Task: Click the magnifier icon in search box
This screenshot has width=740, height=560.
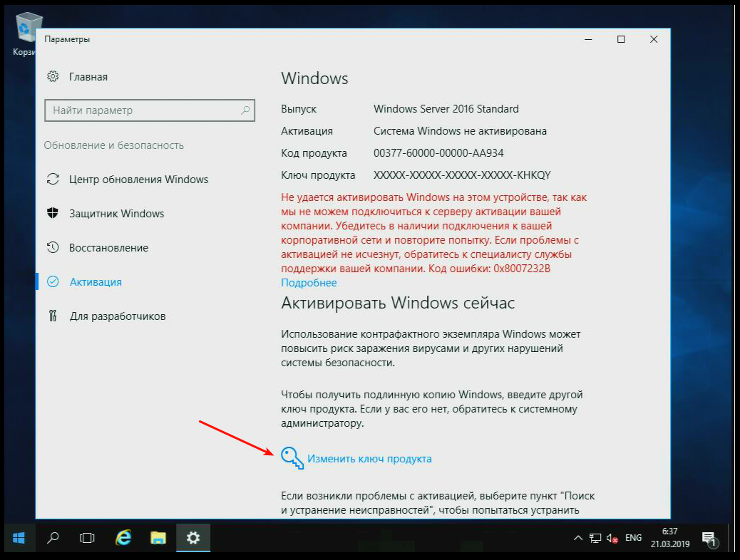Action: tap(245, 110)
